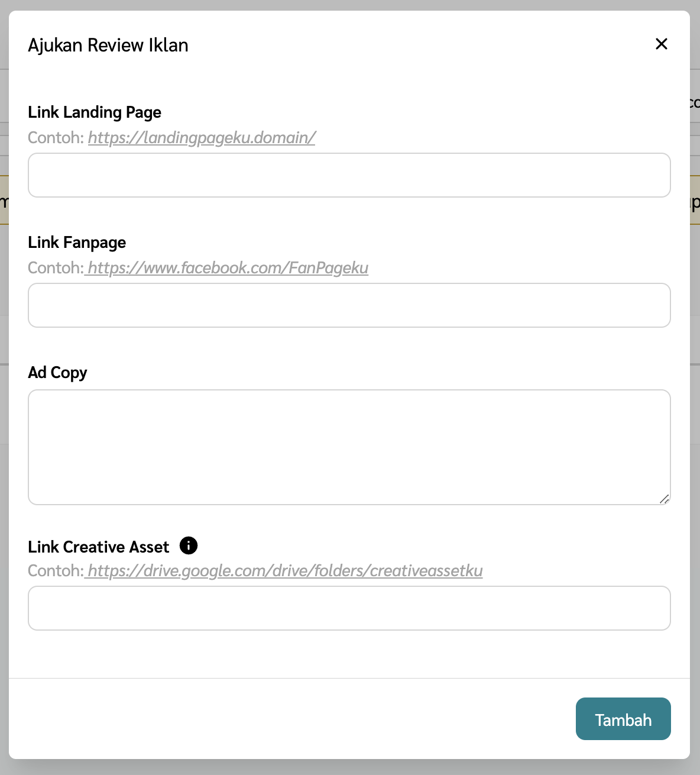The image size is (700, 775).
Task: Click the Contoh text under Link Creative Asset
Action: coord(56,571)
